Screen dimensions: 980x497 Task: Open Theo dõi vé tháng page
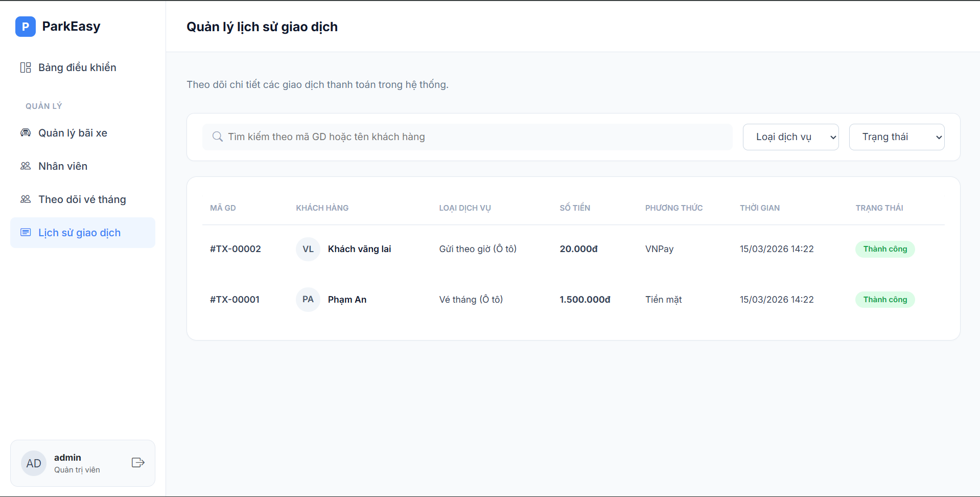coord(82,199)
